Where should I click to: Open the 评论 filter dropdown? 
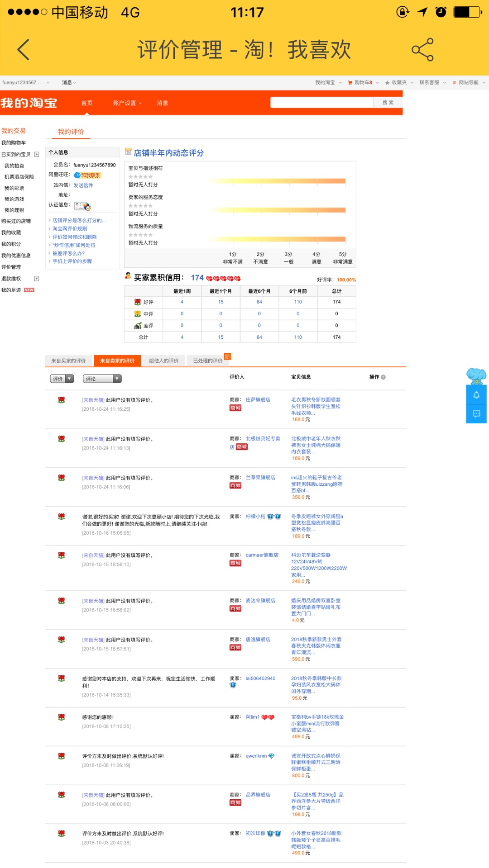pos(102,379)
